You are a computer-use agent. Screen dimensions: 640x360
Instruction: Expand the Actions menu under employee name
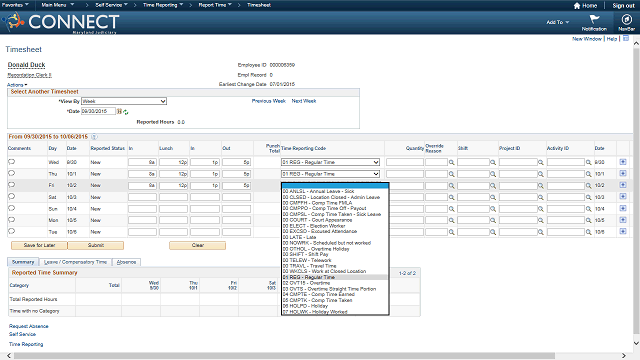(x=17, y=85)
